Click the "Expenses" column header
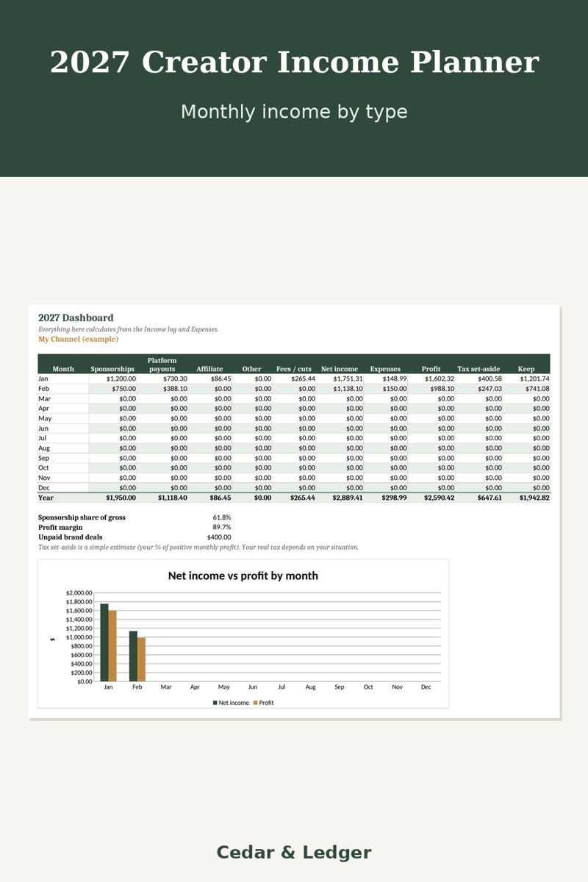Viewport: 588px width, 882px height. [x=385, y=369]
